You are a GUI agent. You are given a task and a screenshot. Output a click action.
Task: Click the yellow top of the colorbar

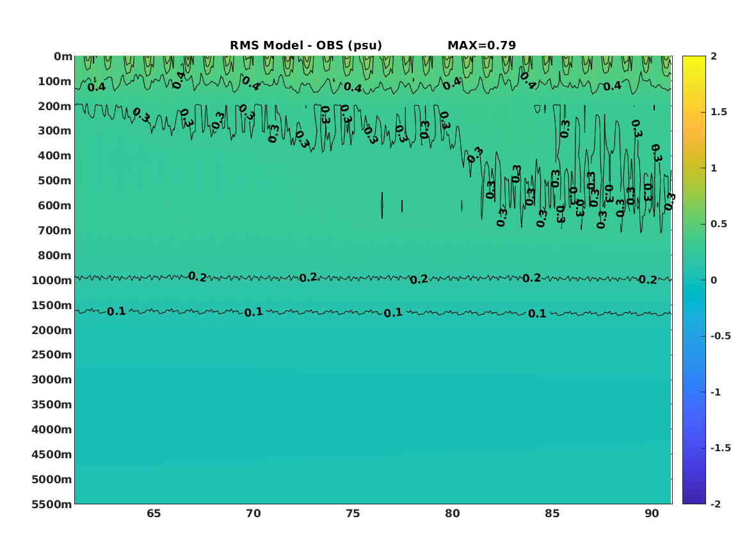pyautogui.click(x=694, y=59)
